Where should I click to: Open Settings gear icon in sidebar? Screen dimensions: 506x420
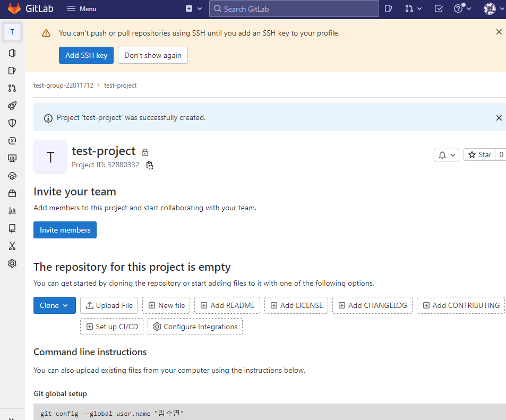[x=12, y=263]
